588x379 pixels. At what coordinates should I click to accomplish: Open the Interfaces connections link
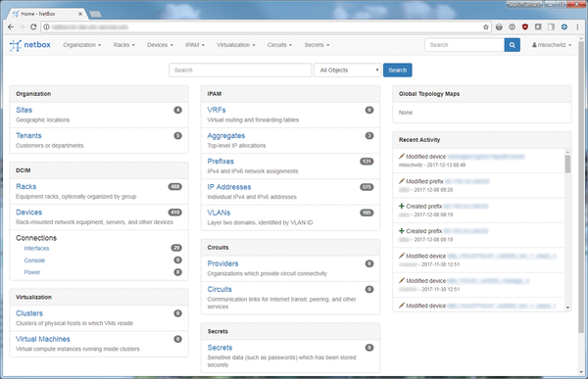tap(36, 248)
